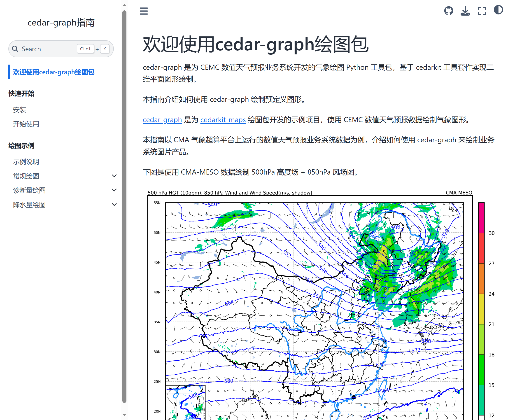Click the page heading 欢迎使用cedar-graph绘图包
This screenshot has width=515, height=420.
(x=255, y=44)
